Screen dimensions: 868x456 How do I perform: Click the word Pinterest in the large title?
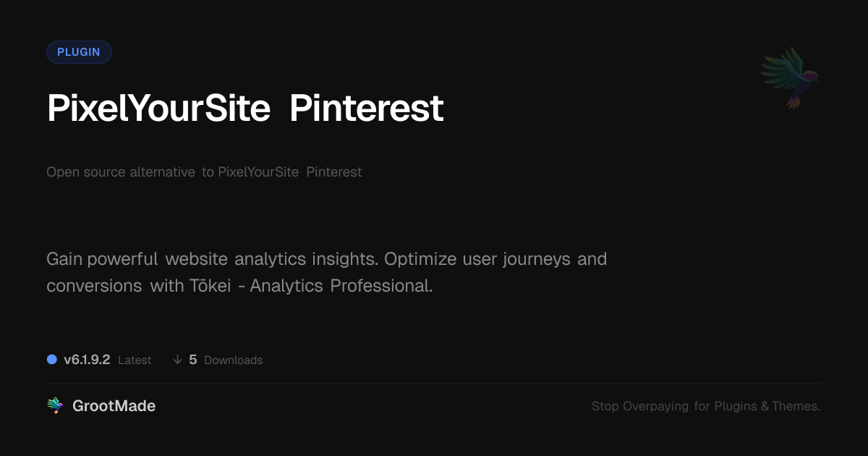366,109
